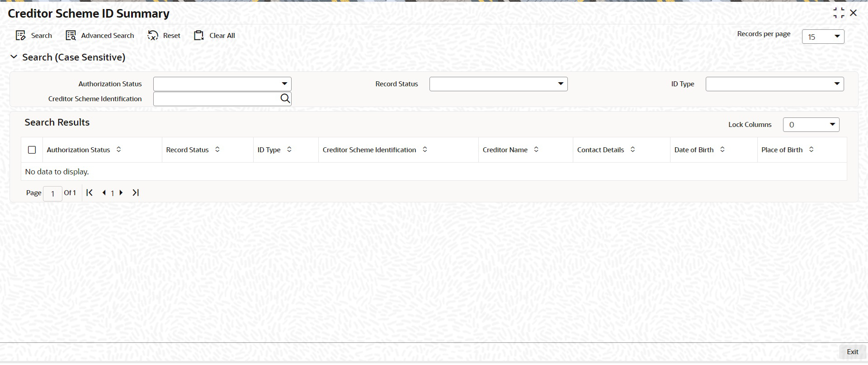The image size is (868, 365).
Task: Go to the last results page
Action: click(x=136, y=193)
